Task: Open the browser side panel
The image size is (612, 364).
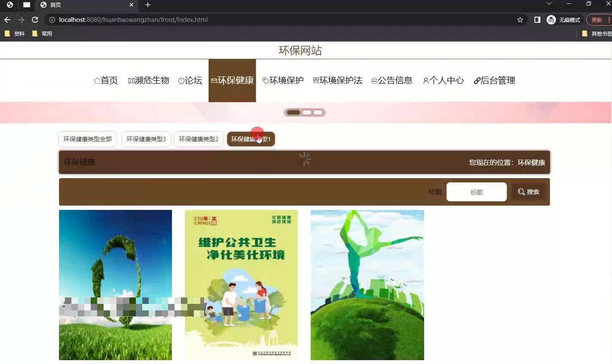Action: pyautogui.click(x=537, y=20)
